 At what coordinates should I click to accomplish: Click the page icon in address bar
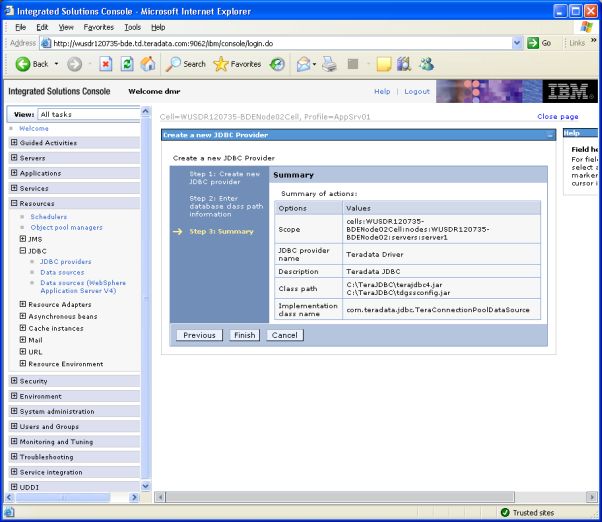46,43
